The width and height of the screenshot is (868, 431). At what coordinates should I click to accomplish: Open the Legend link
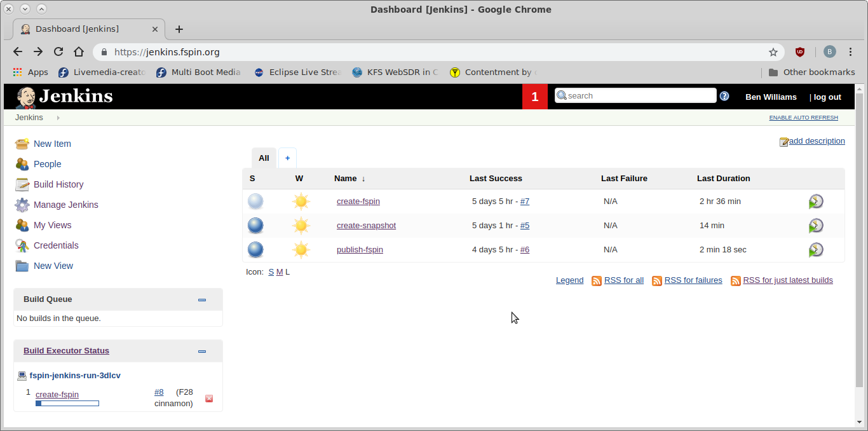pyautogui.click(x=569, y=280)
